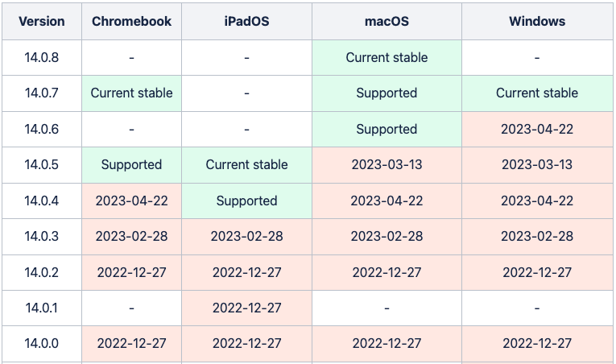
Task: Select version 14.0.8 row label
Action: click(42, 57)
